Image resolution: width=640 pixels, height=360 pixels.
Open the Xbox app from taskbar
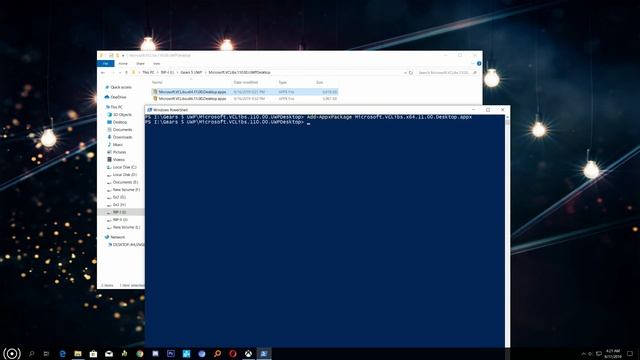pyautogui.click(x=249, y=354)
